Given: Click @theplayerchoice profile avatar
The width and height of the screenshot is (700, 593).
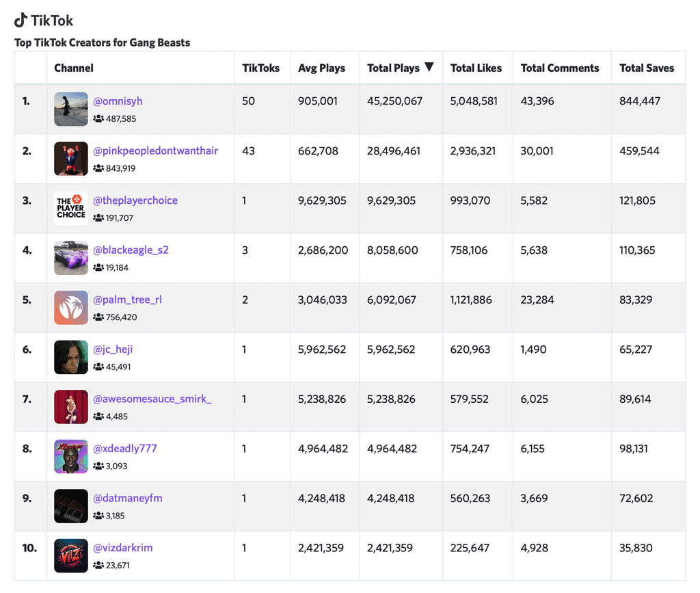Looking at the screenshot, I should pos(71,209).
